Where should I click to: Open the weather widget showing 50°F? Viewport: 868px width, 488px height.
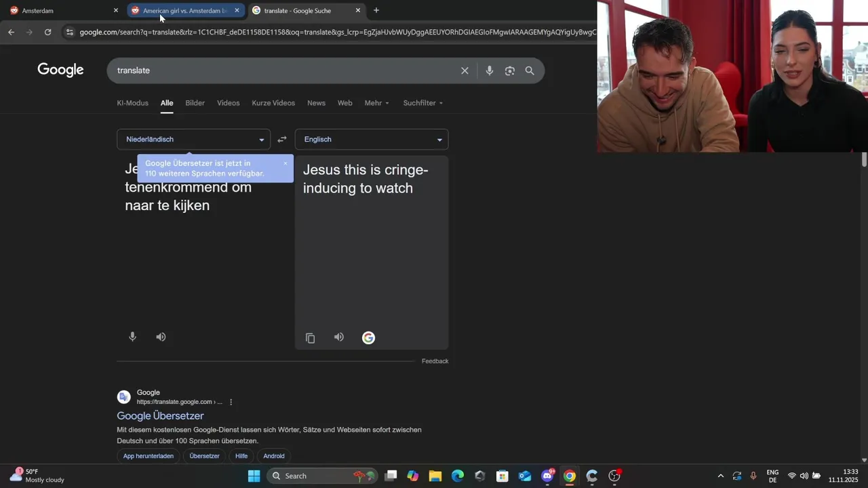coord(37,476)
